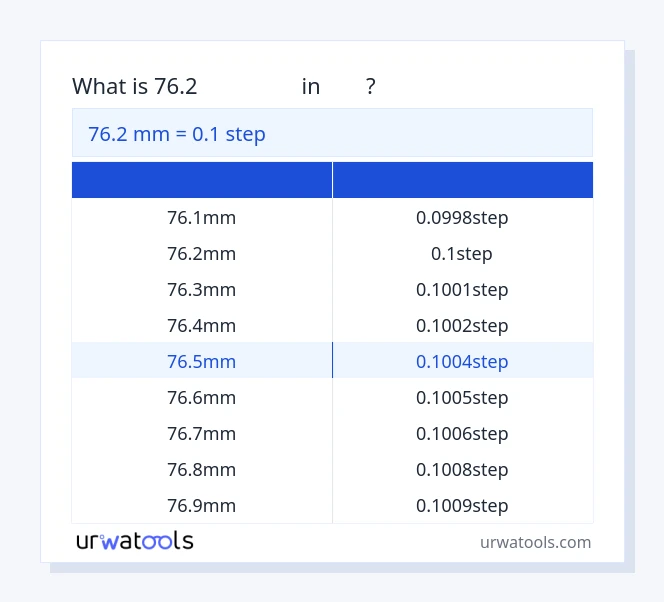This screenshot has height=602, width=664.
Task: Select the highlighted 76.5mm row cell
Action: click(202, 361)
